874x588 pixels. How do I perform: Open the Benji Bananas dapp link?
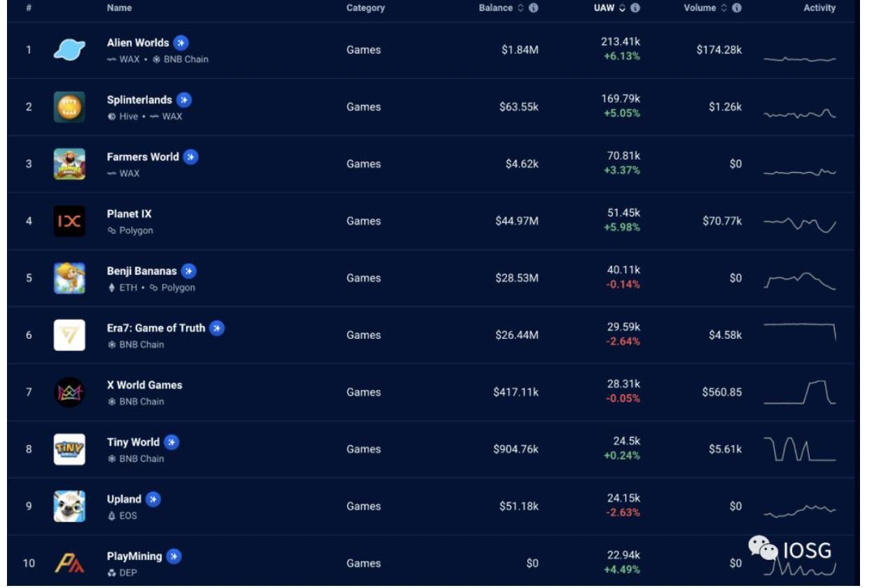click(x=141, y=271)
